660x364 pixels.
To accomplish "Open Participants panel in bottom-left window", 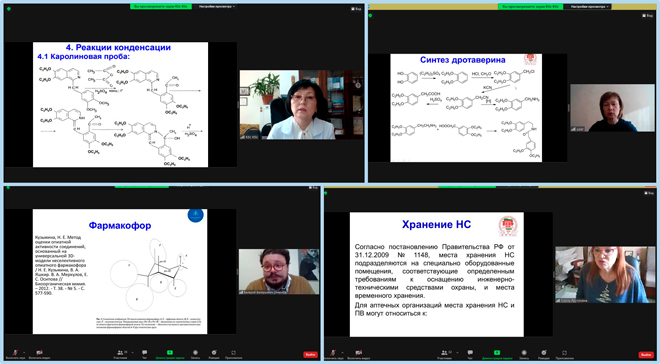I will point(120,353).
